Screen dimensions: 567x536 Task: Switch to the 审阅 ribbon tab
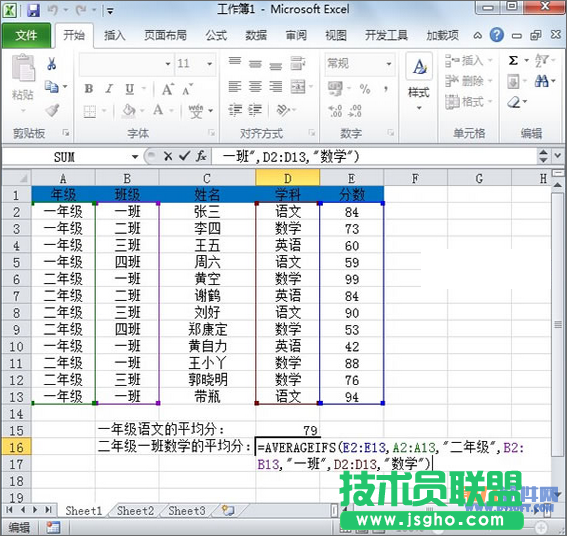(x=296, y=35)
